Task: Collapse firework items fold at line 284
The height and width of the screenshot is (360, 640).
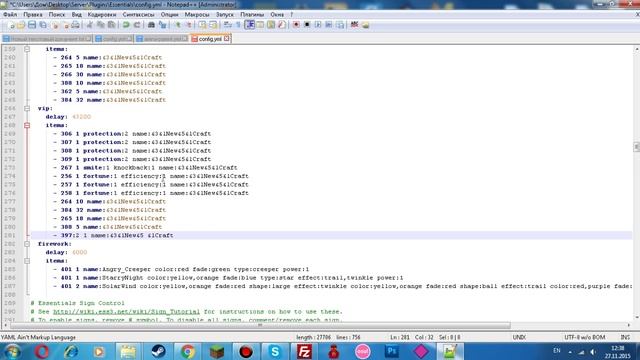Action: click(27, 261)
